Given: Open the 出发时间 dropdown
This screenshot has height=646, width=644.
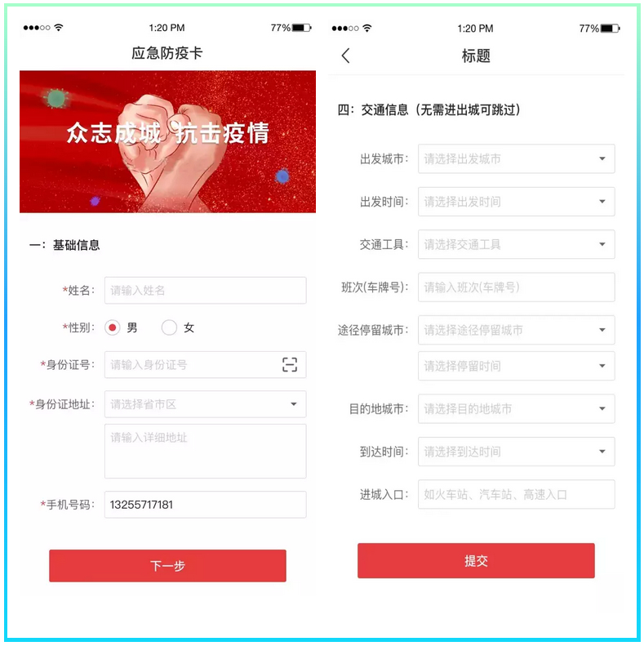Looking at the screenshot, I should point(517,202).
